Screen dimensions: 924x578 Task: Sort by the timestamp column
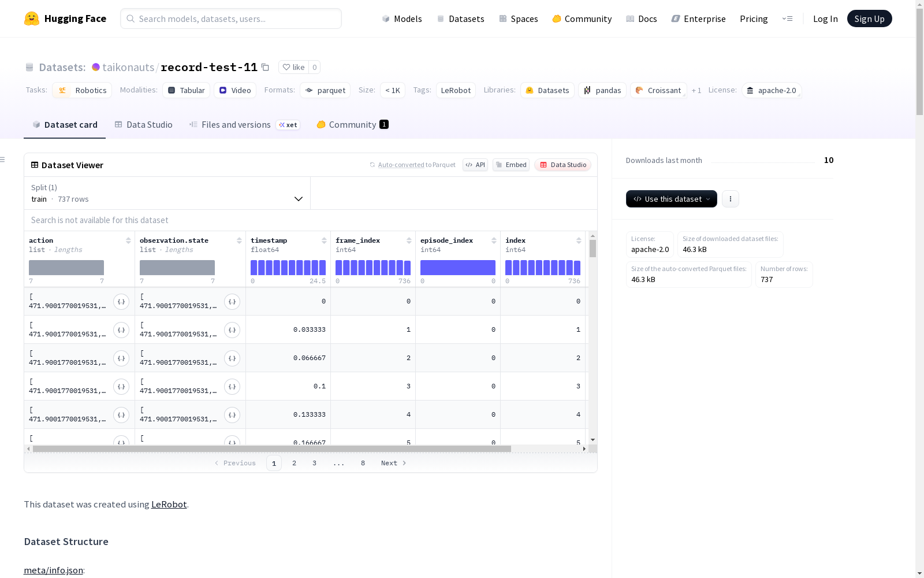click(324, 240)
